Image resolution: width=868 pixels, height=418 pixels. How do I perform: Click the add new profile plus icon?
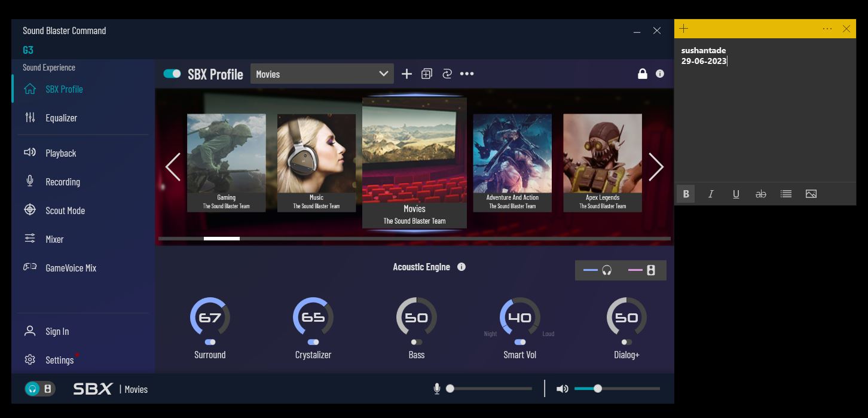coord(407,74)
